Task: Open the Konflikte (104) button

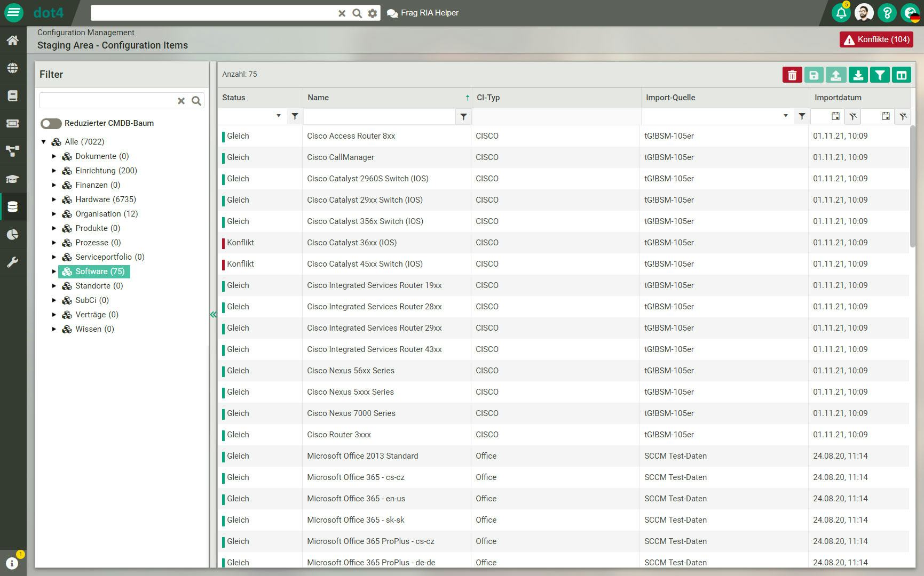Action: pos(876,39)
